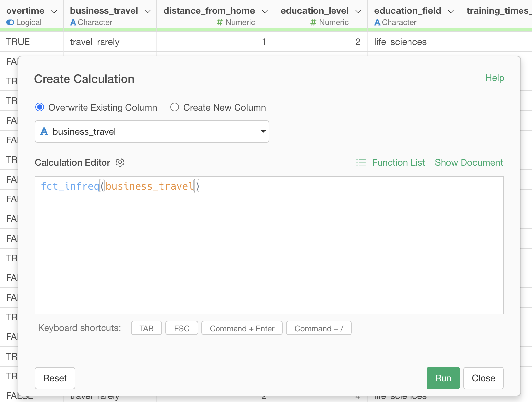532x402 pixels.
Task: Open the education_level column menu chevron
Action: click(358, 11)
